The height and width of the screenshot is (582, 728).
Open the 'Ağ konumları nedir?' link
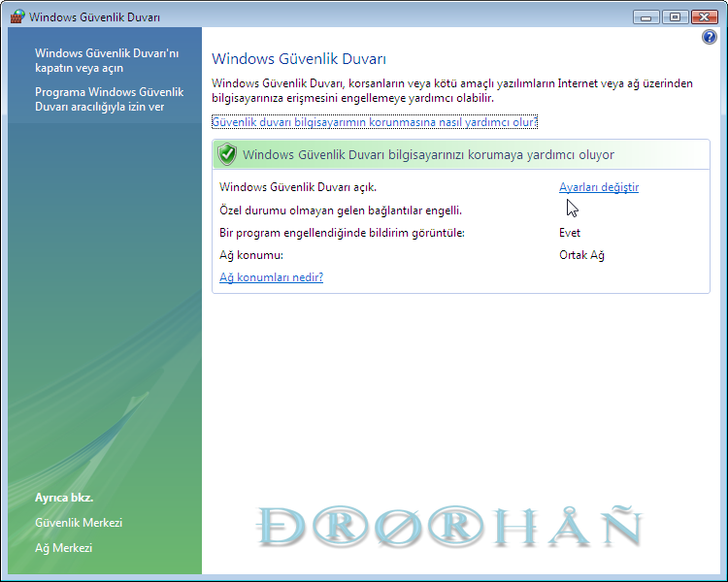pyautogui.click(x=271, y=277)
